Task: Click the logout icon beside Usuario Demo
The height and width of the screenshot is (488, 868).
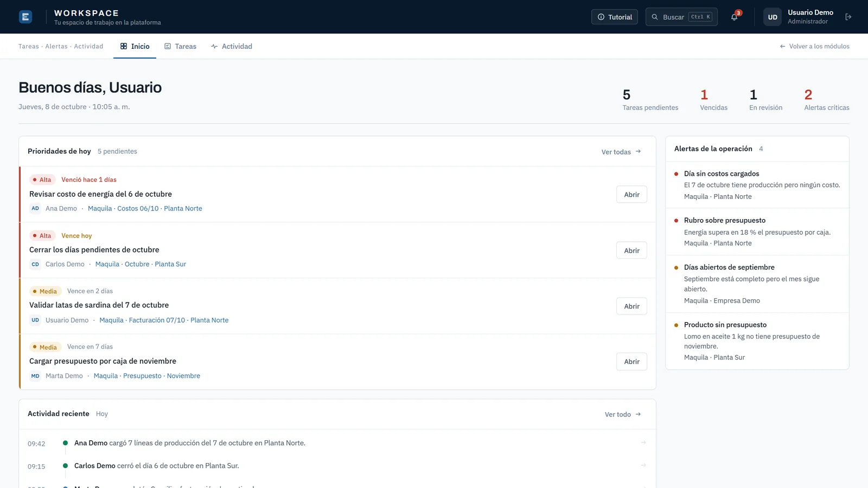Action: click(x=848, y=17)
